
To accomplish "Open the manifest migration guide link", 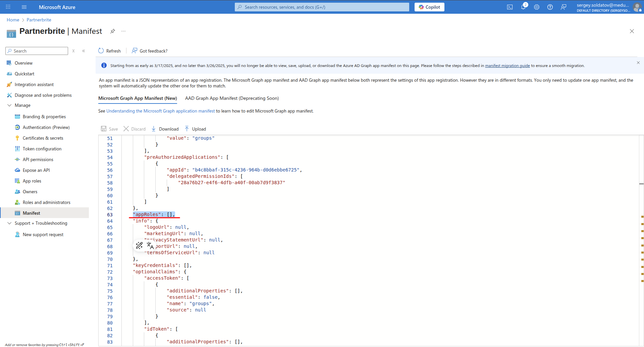I will coord(507,66).
